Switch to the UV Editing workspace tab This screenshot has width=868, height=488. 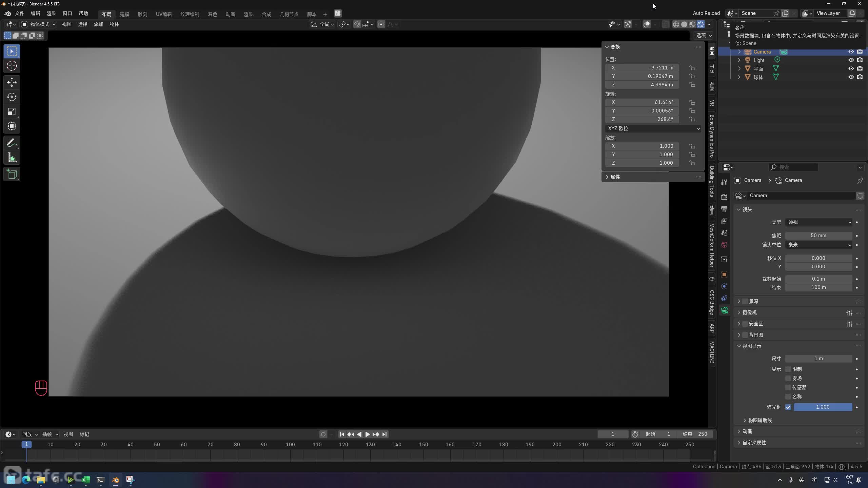(x=163, y=14)
